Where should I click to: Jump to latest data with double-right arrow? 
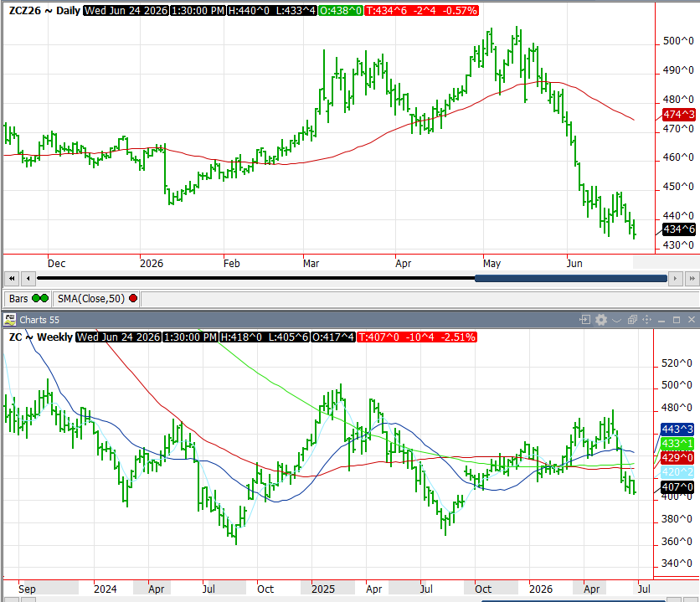[692, 279]
